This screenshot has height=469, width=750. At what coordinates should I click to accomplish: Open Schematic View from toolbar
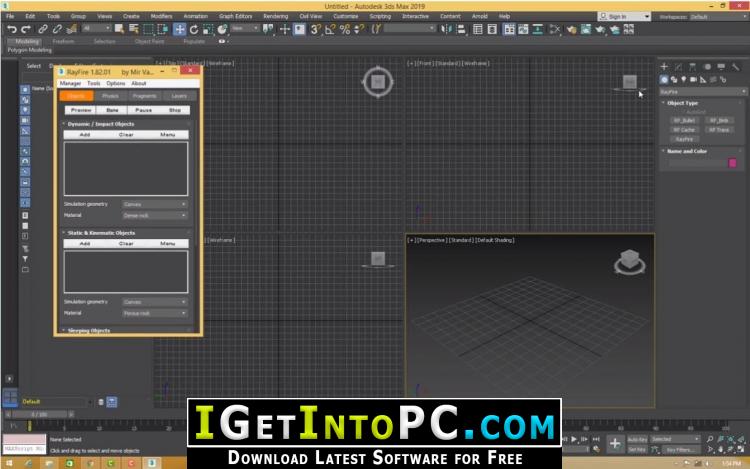[538, 29]
